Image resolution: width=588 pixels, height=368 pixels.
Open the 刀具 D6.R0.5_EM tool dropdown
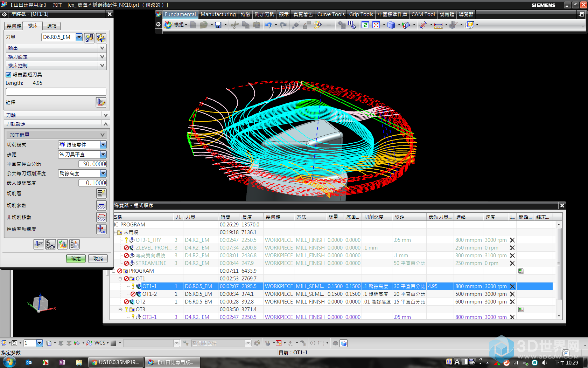click(79, 37)
